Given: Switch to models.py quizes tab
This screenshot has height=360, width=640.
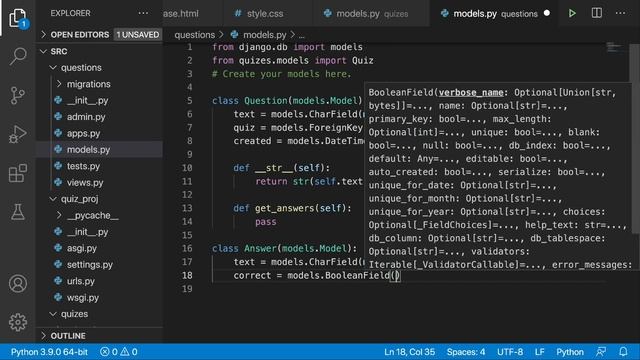Looking at the screenshot, I should [x=371, y=13].
